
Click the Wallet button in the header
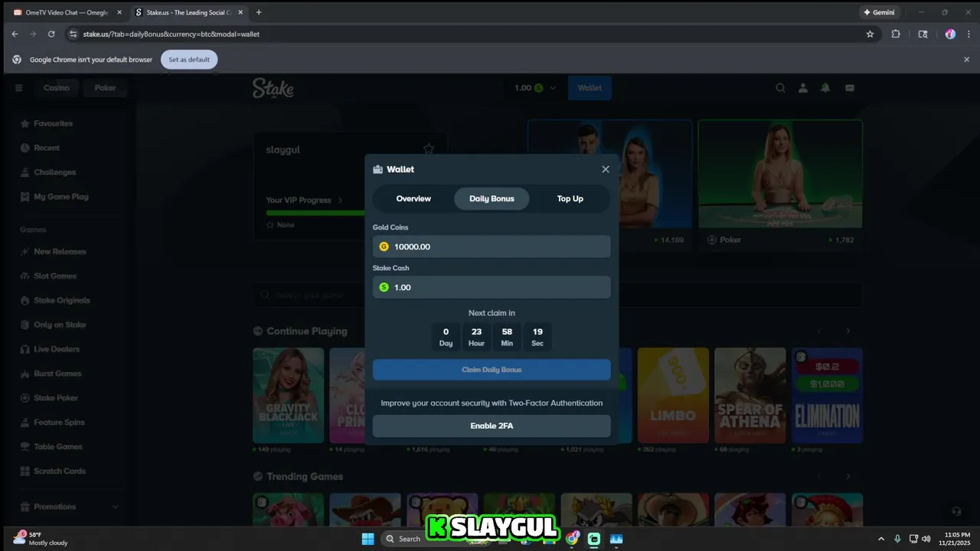tap(590, 88)
